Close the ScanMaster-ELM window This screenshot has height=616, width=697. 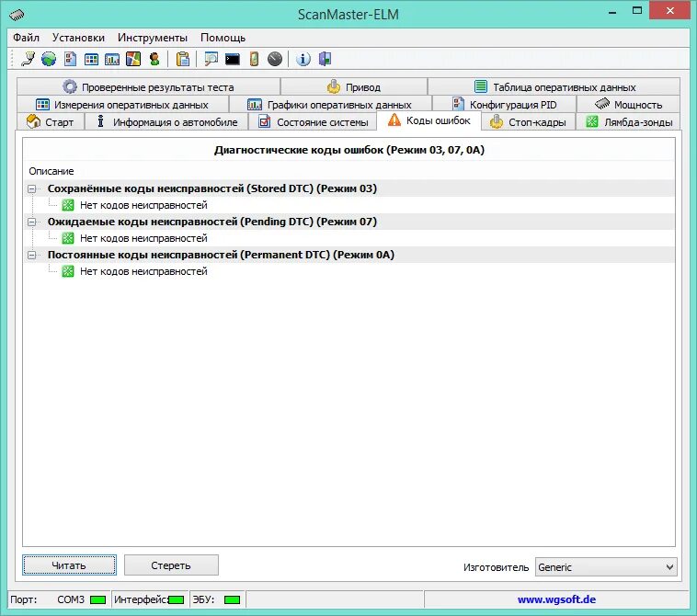(670, 10)
